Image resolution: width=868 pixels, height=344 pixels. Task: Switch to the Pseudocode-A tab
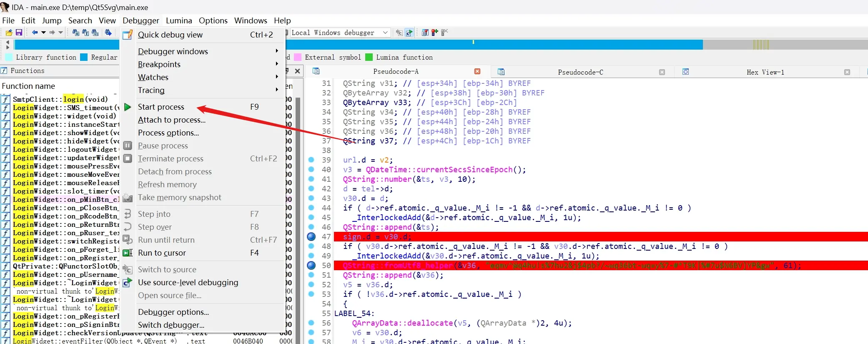click(396, 72)
